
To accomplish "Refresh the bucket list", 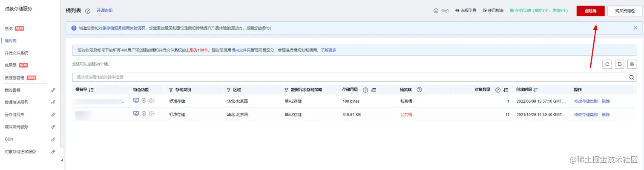I will coord(608,64).
